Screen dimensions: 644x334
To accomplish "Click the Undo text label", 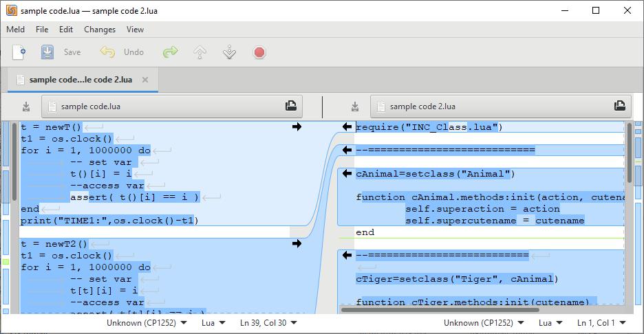I will [x=134, y=52].
